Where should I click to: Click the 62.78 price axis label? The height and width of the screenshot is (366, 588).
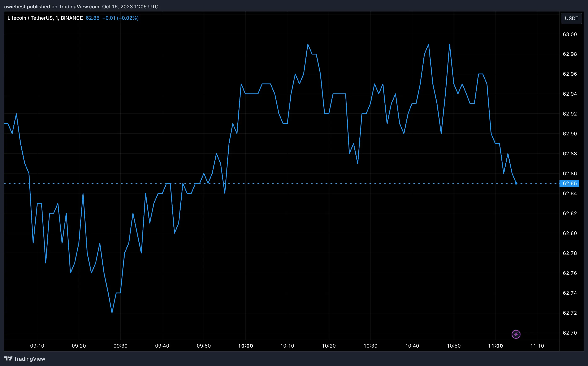pyautogui.click(x=570, y=253)
